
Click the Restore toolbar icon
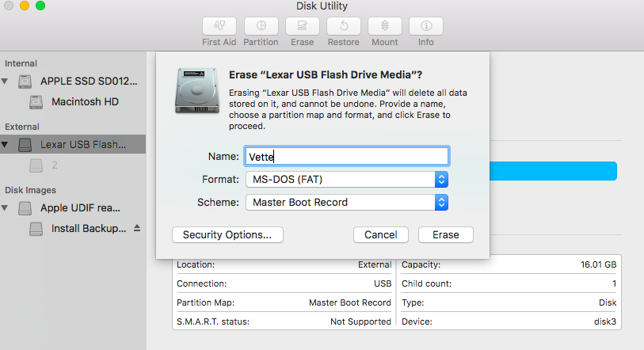click(344, 26)
